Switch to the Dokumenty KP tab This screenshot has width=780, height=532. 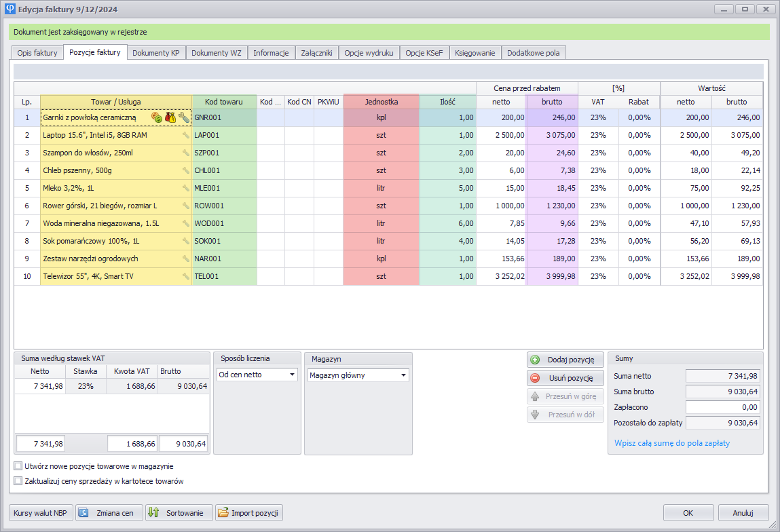(155, 53)
